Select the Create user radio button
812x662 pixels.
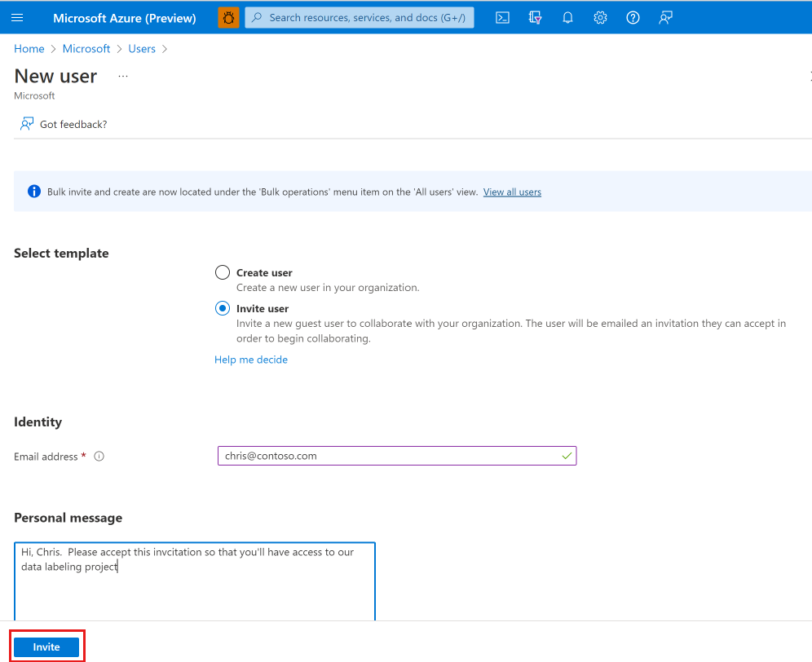click(x=222, y=272)
